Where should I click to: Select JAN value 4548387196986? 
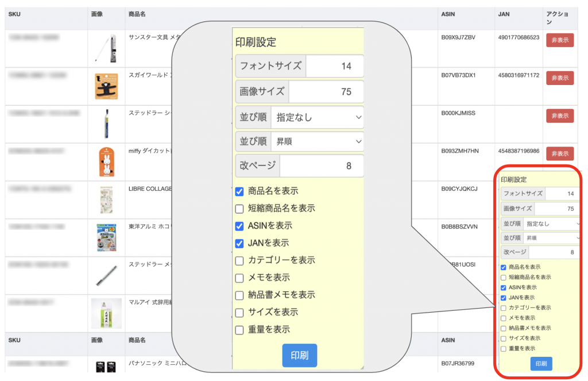pos(519,151)
